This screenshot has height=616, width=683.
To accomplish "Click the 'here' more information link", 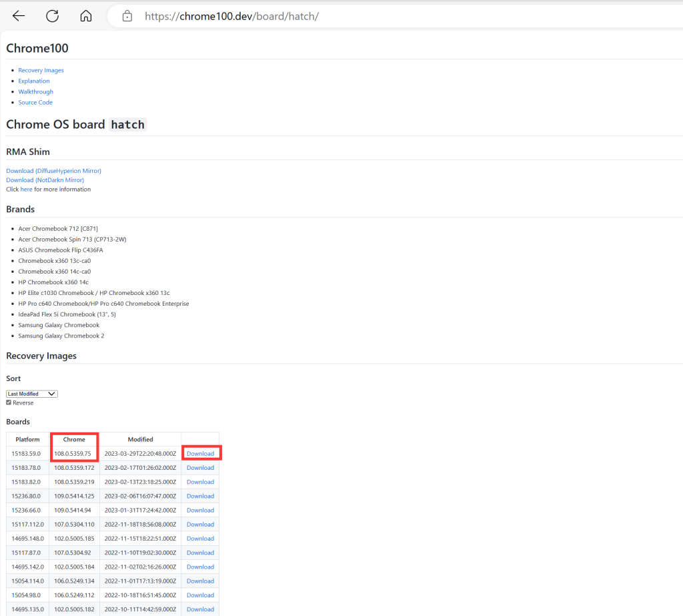I will 26,189.
